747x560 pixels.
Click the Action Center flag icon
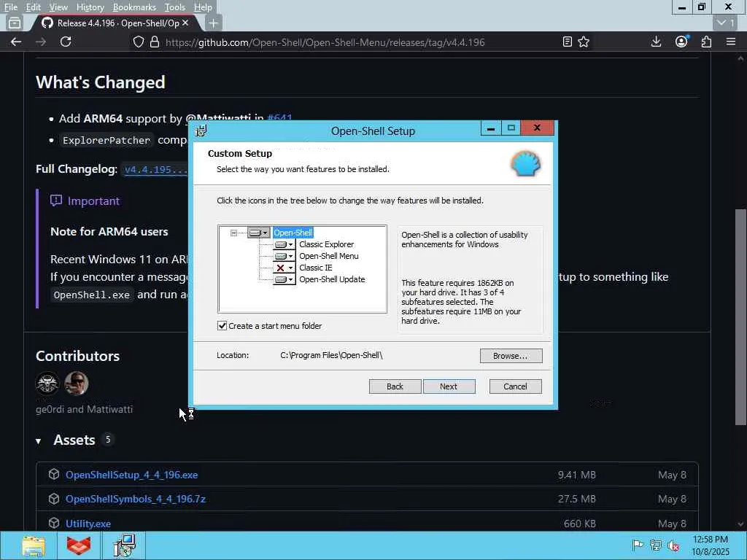[638, 545]
